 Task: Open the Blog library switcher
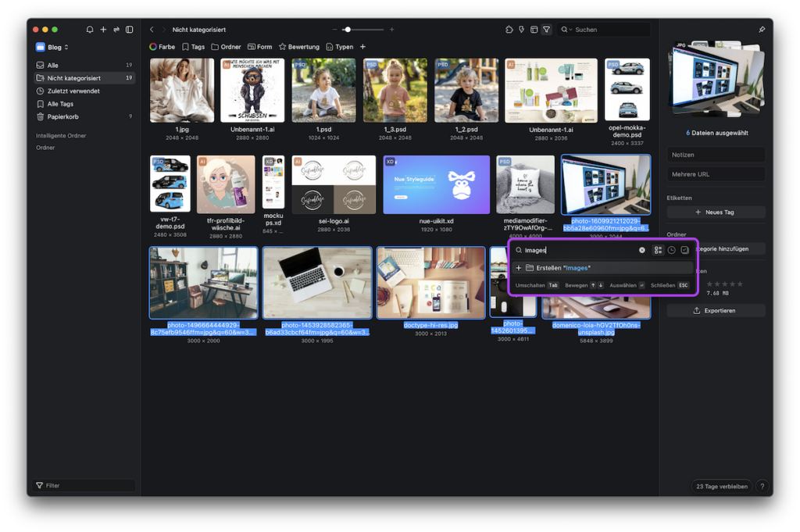[52, 48]
